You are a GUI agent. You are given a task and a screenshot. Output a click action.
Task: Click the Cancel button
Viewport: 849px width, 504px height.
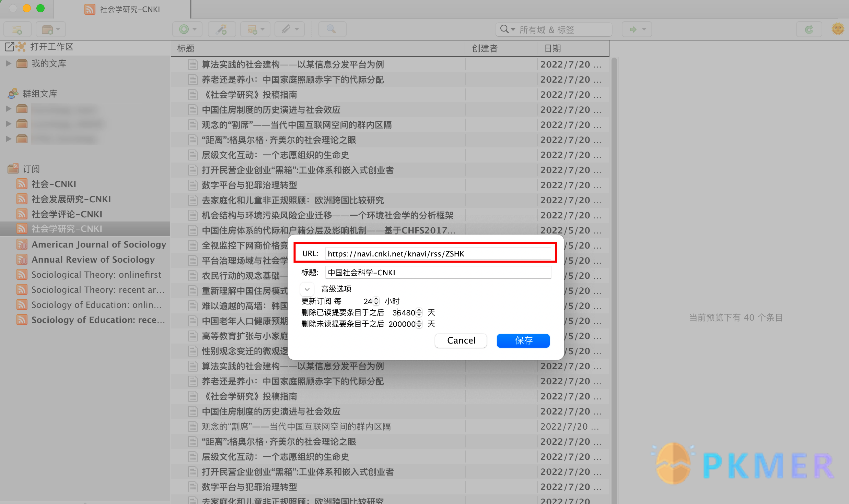[x=461, y=340]
